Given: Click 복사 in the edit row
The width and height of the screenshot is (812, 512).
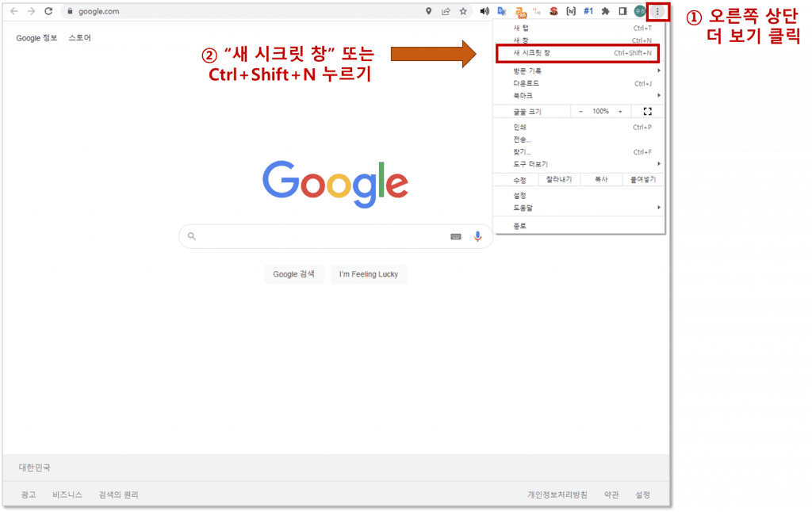Looking at the screenshot, I should (x=601, y=180).
